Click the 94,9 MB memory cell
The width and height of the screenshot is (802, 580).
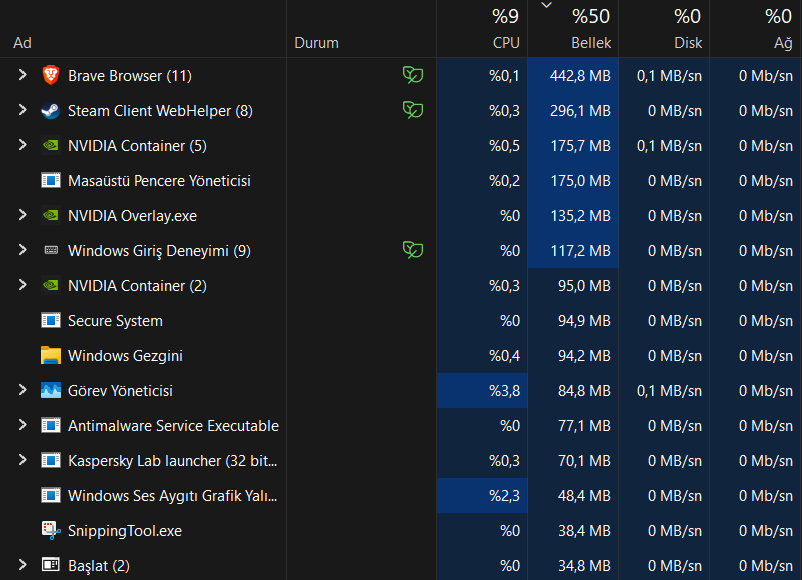tap(573, 321)
